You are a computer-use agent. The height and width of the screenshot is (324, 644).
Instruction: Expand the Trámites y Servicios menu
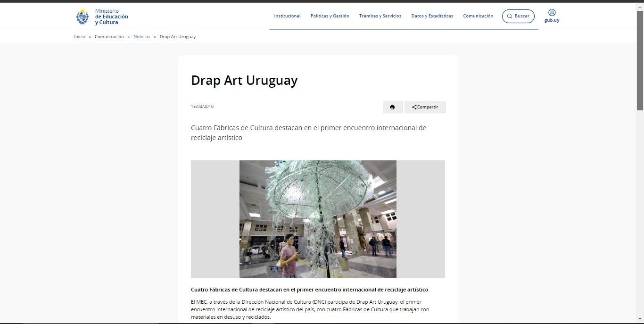380,16
